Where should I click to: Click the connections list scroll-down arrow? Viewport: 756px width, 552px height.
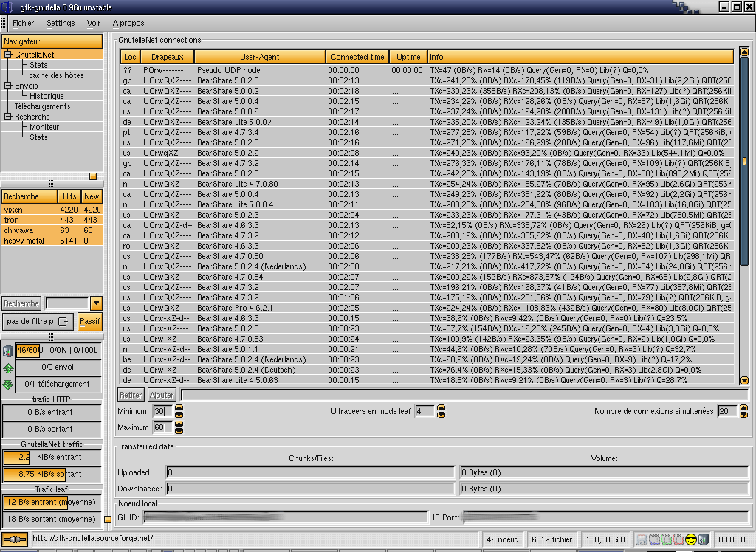[744, 380]
